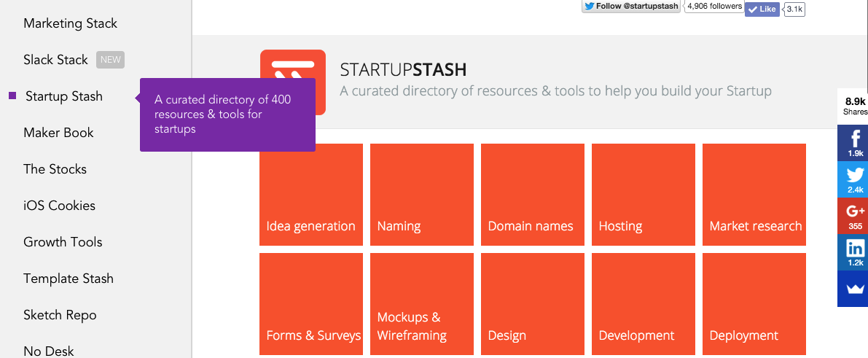Image resolution: width=868 pixels, height=358 pixels.
Task: Open the Naming category tile
Action: pos(422,195)
